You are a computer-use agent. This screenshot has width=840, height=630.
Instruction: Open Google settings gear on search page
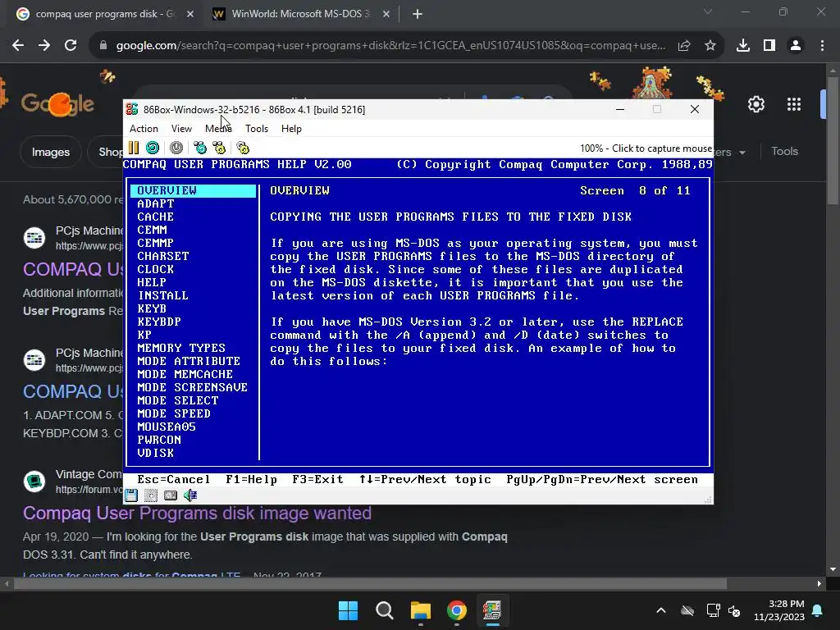tap(756, 104)
